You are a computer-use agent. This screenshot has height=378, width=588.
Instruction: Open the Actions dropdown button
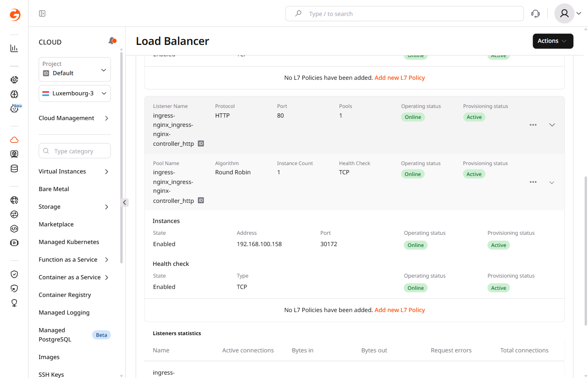coord(553,41)
